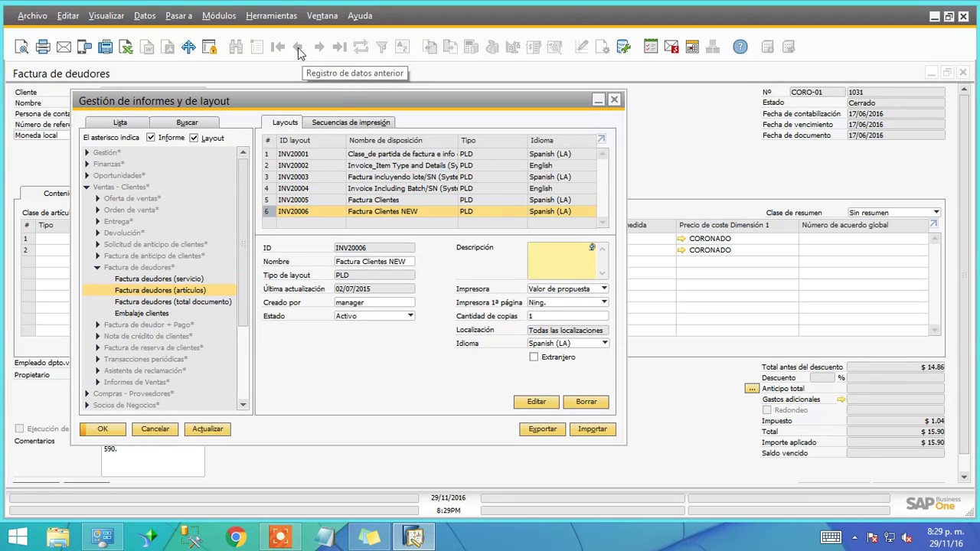Click the Cantidad de copias field
The height and width of the screenshot is (551, 980).
(x=567, y=316)
